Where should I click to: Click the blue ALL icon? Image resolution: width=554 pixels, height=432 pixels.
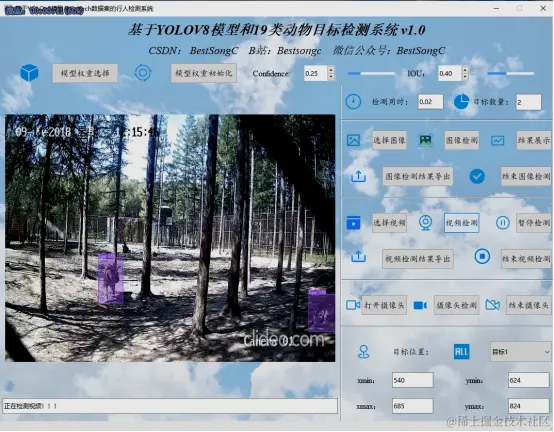[461, 352]
